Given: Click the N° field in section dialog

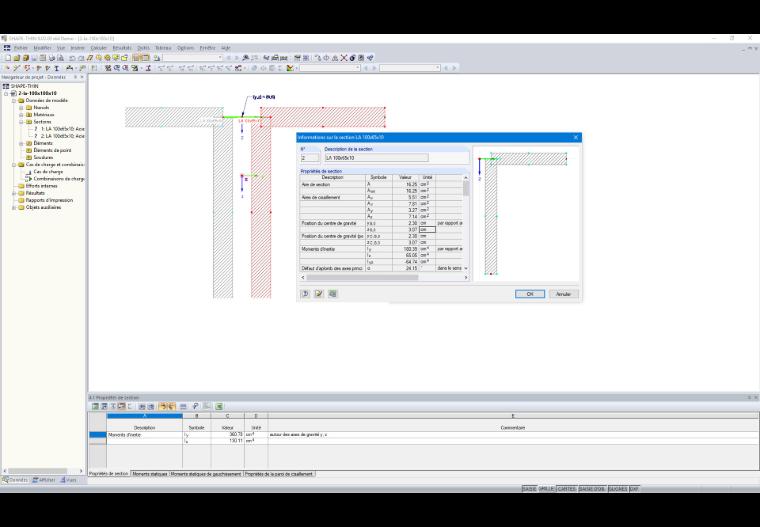Looking at the screenshot, I should click(310, 158).
